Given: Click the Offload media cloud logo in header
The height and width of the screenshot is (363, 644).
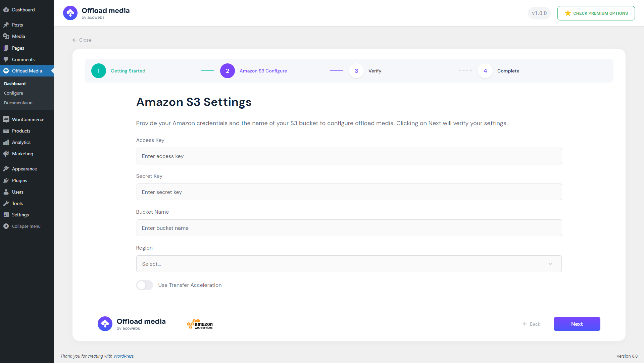Looking at the screenshot, I should click(70, 13).
